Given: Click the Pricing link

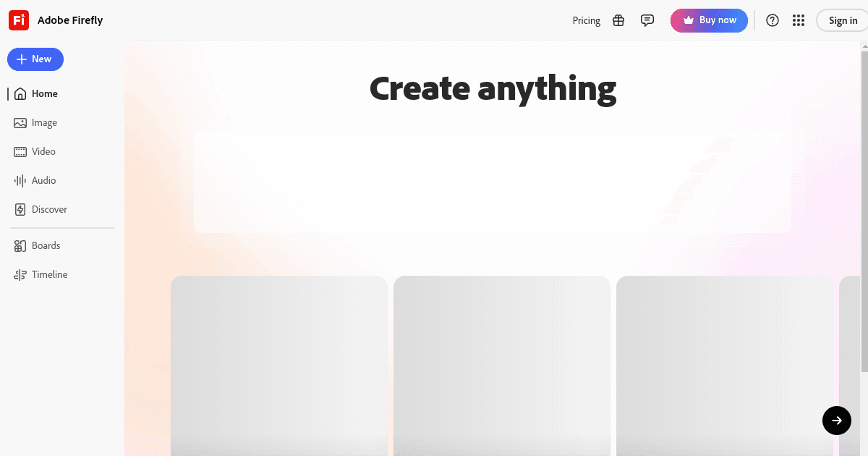Looking at the screenshot, I should click(587, 20).
